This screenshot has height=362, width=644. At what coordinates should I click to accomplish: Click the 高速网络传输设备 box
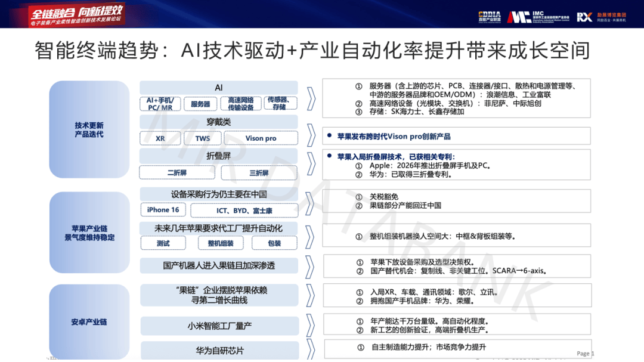tap(241, 104)
